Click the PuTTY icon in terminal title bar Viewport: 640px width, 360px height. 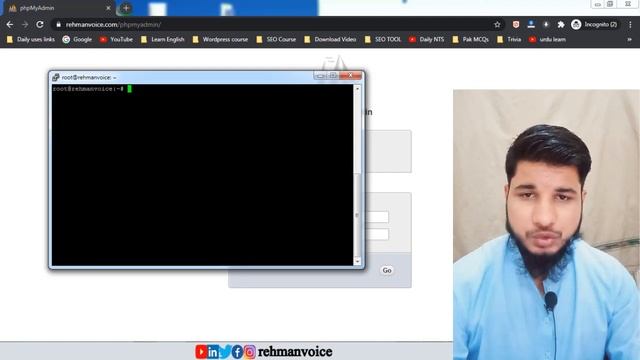click(x=56, y=77)
